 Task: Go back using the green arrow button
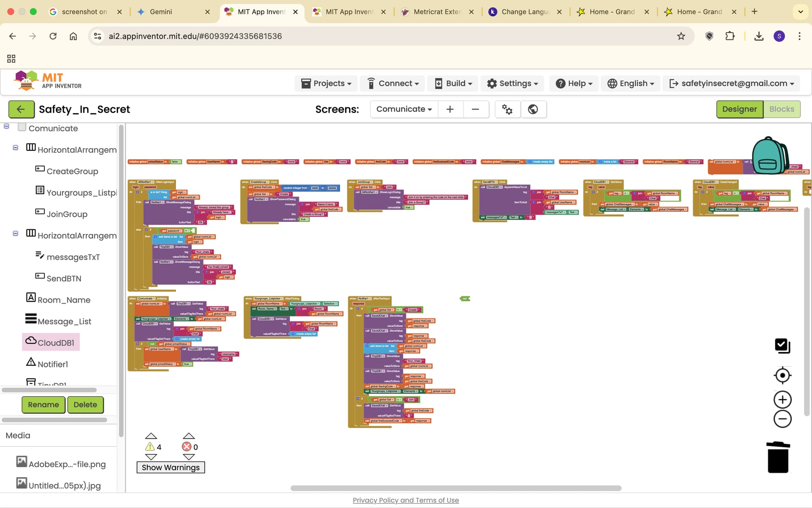[21, 109]
